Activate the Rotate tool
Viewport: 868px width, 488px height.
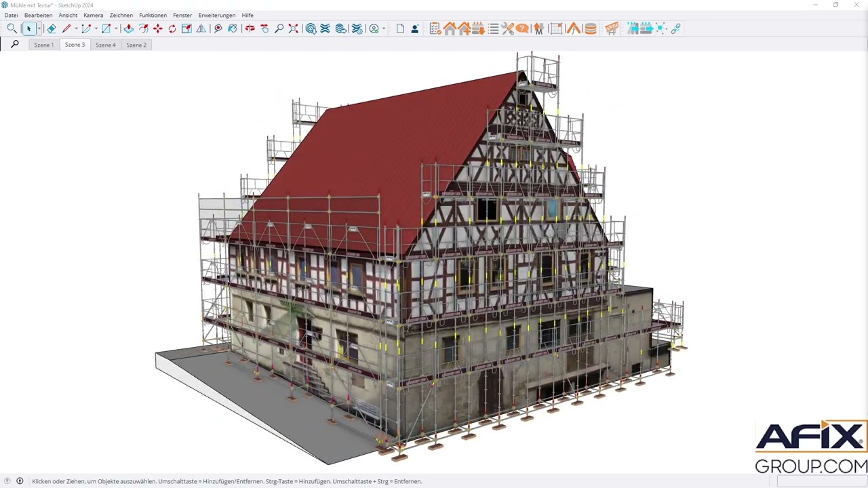pyautogui.click(x=172, y=28)
